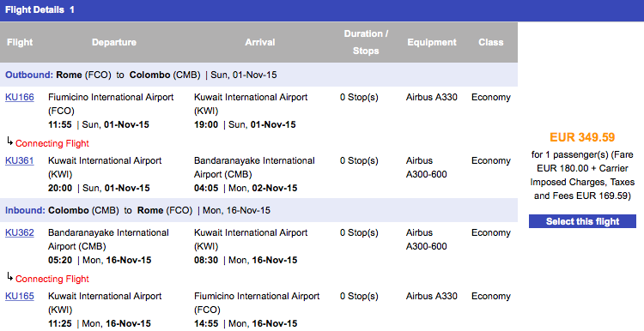The height and width of the screenshot is (331, 644).
Task: Click Fiumicino International Airport arrival for KU165
Action: [257, 303]
